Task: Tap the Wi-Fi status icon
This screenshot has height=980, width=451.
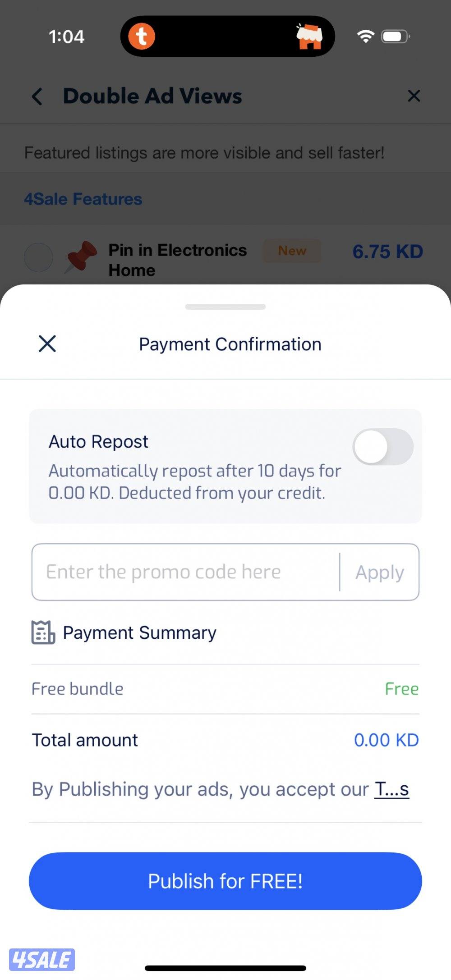Action: pyautogui.click(x=365, y=36)
